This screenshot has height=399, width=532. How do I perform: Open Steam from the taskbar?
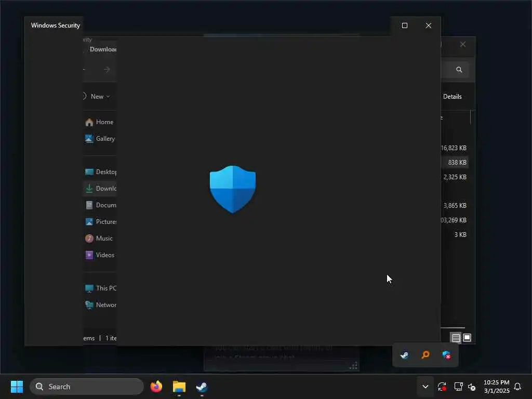pyautogui.click(x=202, y=387)
